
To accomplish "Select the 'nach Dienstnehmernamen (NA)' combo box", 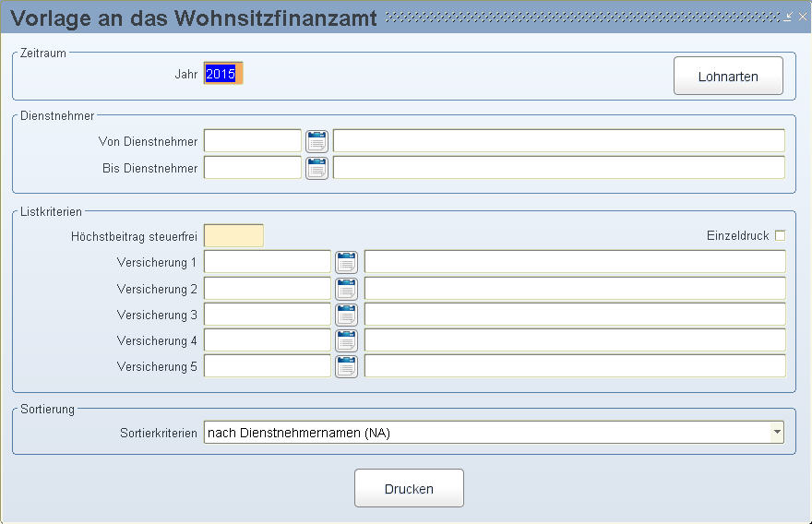I will [x=494, y=433].
